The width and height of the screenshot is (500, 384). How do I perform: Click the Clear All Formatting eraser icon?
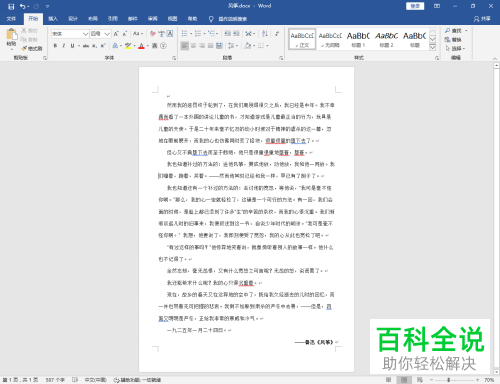click(x=153, y=34)
